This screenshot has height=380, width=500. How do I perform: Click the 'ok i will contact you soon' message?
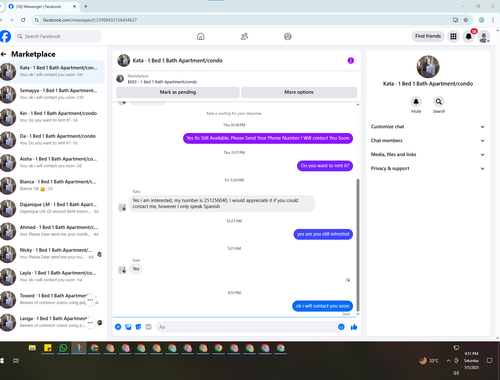(322, 306)
